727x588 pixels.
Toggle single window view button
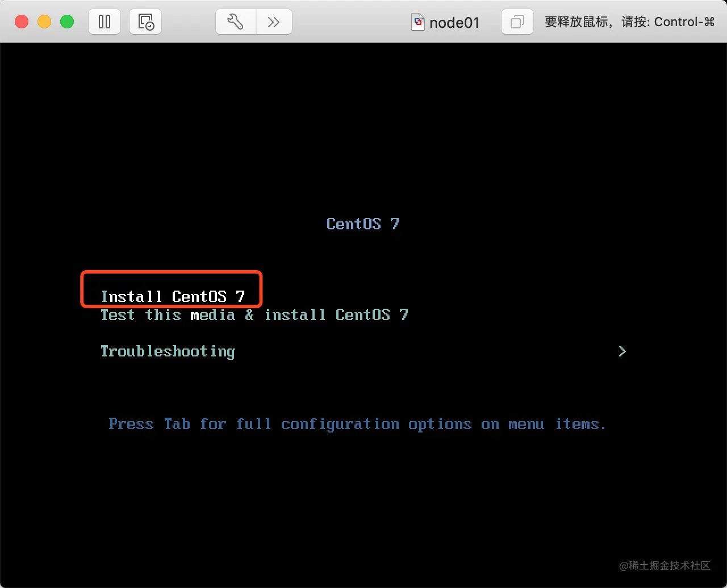point(517,22)
